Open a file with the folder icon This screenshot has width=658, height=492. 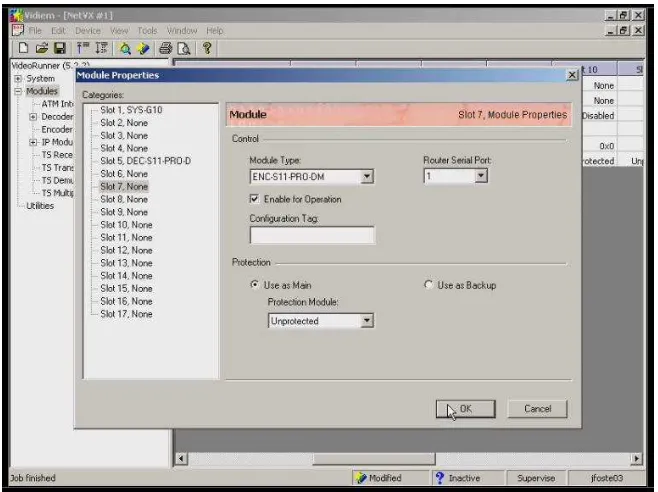(42, 48)
